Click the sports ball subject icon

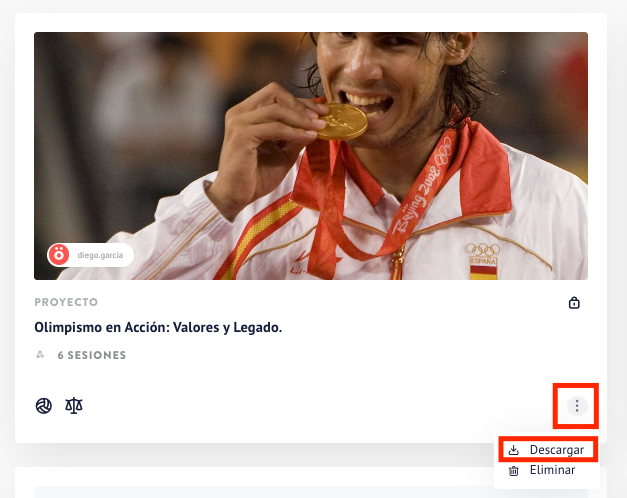click(x=44, y=406)
